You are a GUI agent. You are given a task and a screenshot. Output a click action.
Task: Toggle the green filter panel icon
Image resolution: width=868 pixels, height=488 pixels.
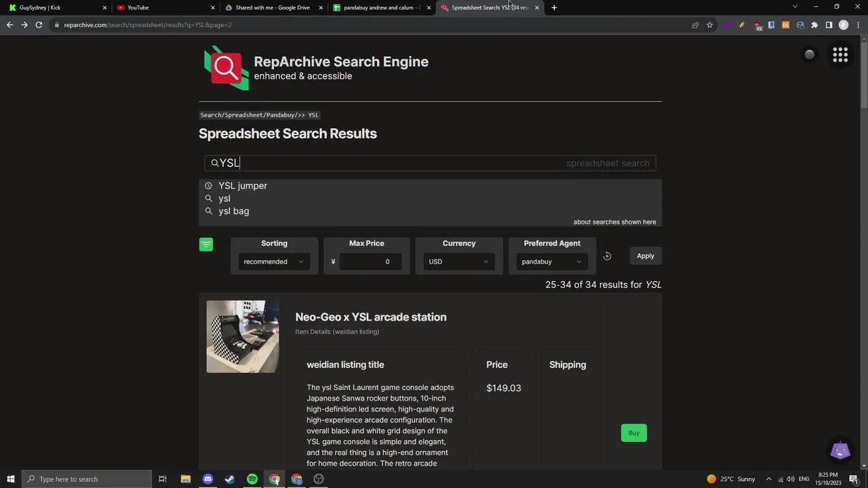point(206,245)
